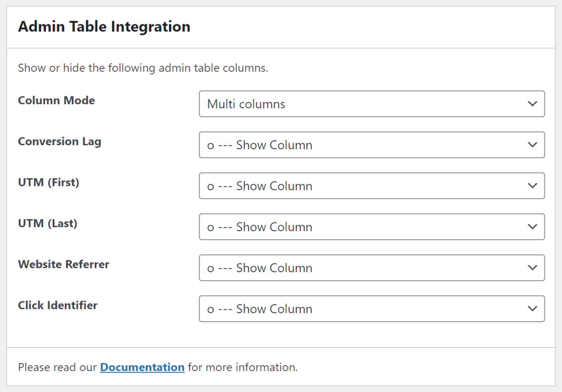
Task: Click the UTM (Last) dropdown arrow
Action: (532, 227)
